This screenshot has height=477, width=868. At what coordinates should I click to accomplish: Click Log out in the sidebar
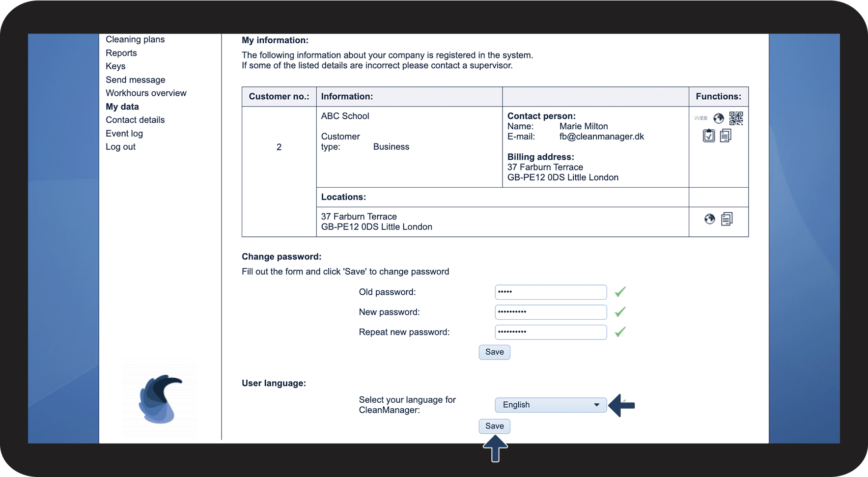120,147
